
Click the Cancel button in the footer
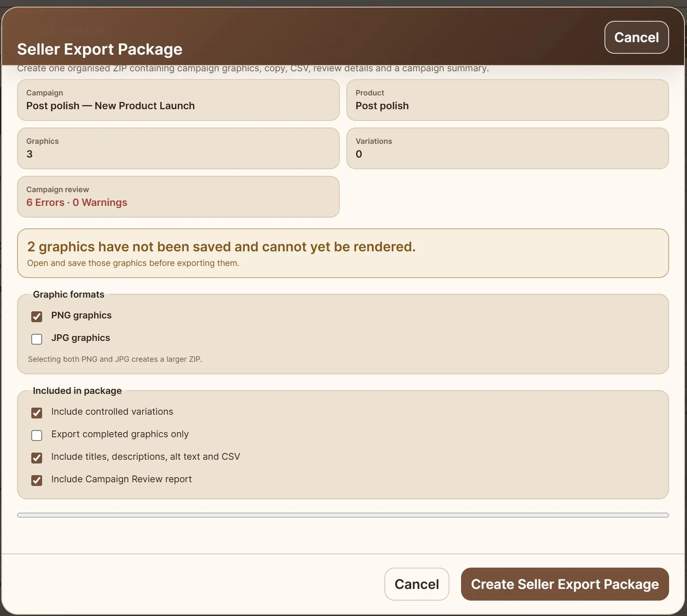(416, 584)
